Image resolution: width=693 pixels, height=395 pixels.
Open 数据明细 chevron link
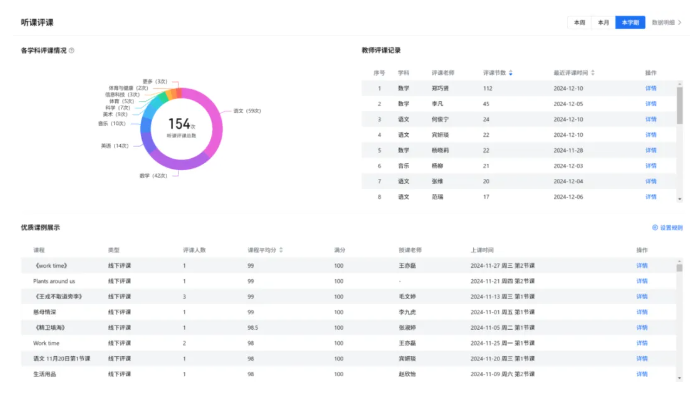tap(666, 23)
